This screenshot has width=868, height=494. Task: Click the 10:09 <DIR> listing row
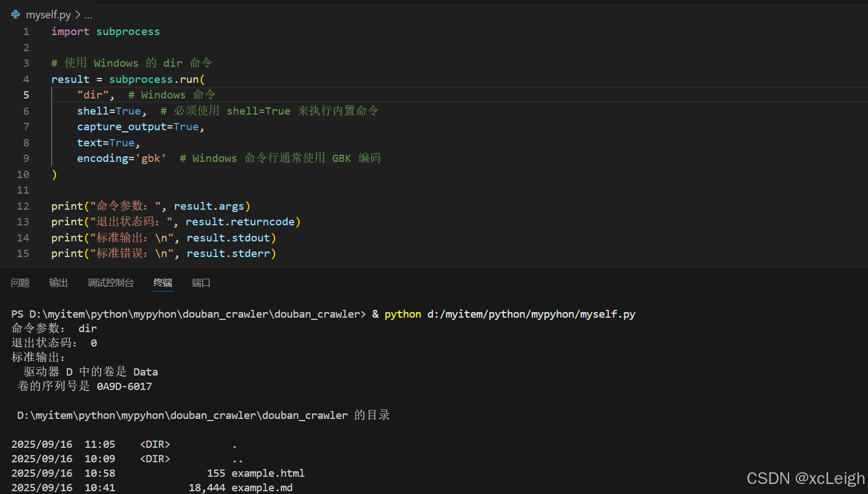[127, 459]
